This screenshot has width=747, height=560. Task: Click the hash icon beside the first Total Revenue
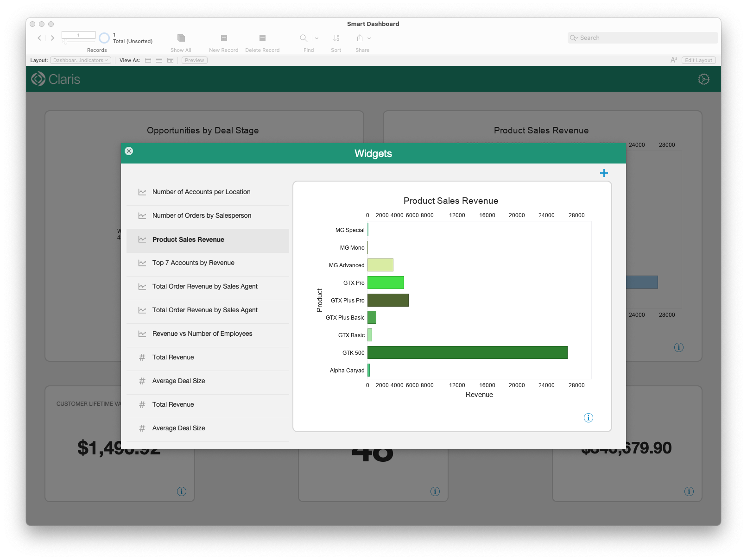pyautogui.click(x=142, y=357)
